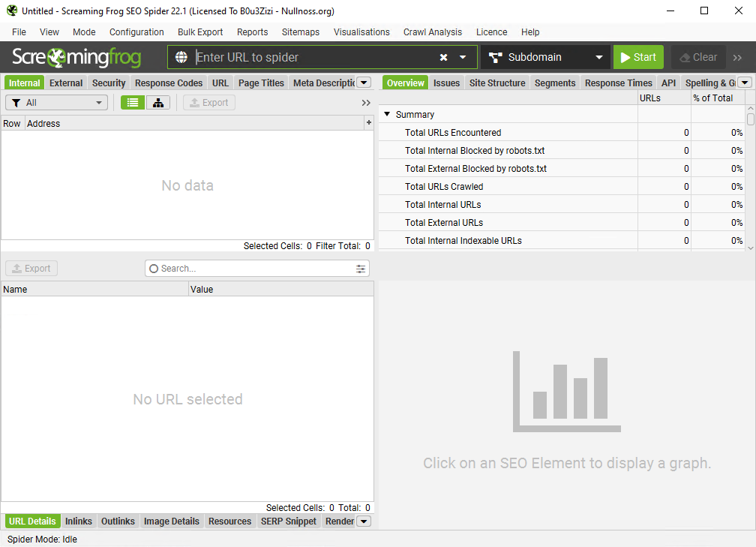Image resolution: width=756 pixels, height=547 pixels.
Task: Switch to the Security tab
Action: (109, 83)
